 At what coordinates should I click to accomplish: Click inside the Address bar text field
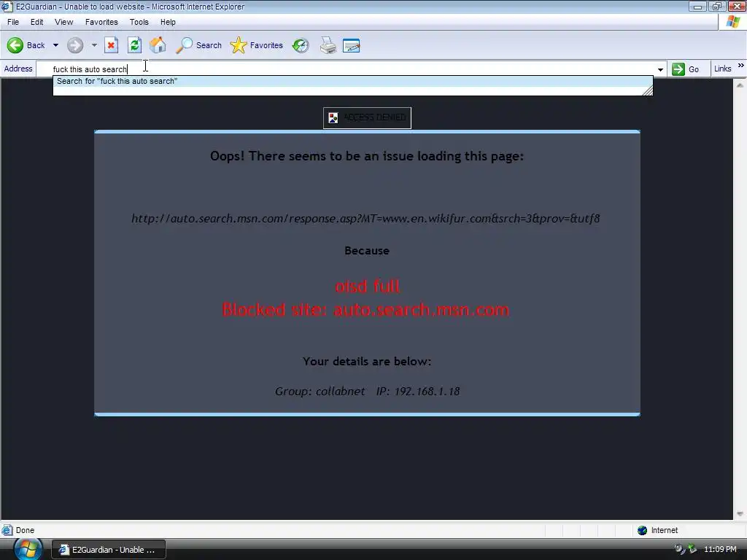[x=345, y=69]
